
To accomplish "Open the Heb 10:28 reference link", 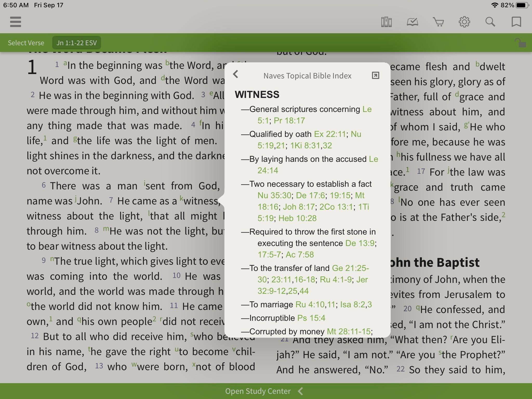I will tap(297, 218).
